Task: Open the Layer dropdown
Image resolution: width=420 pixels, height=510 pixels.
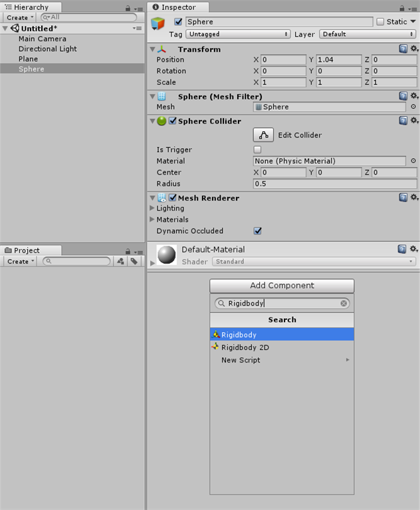Action: (368, 34)
